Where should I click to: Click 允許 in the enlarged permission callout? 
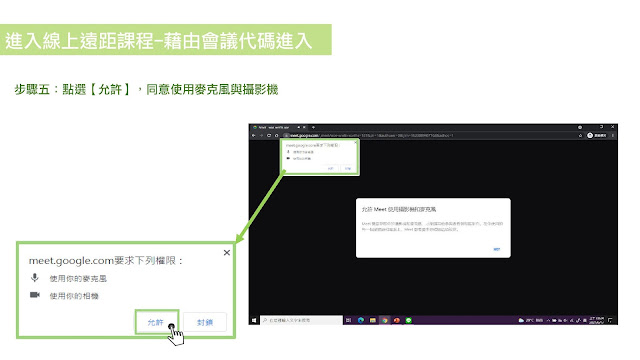point(157,322)
